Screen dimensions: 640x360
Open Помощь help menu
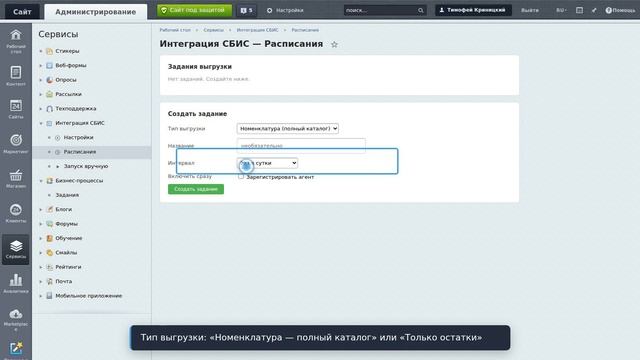click(620, 10)
